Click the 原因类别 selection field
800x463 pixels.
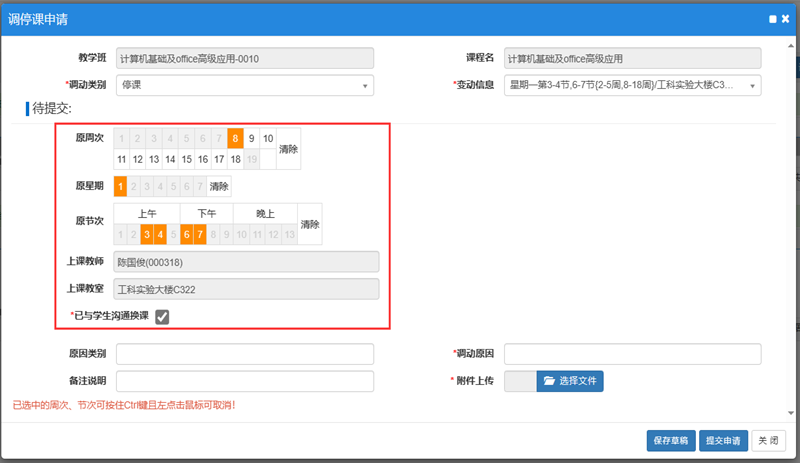(x=244, y=354)
